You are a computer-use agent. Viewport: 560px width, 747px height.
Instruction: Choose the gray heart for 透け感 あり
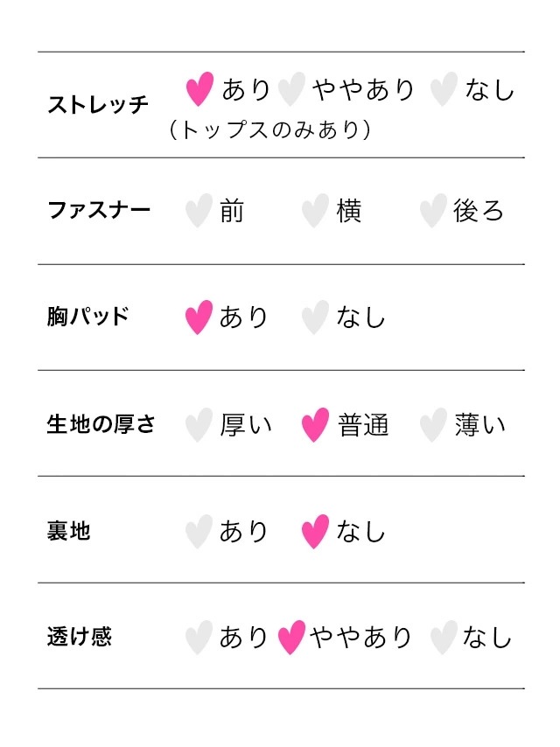(199, 637)
